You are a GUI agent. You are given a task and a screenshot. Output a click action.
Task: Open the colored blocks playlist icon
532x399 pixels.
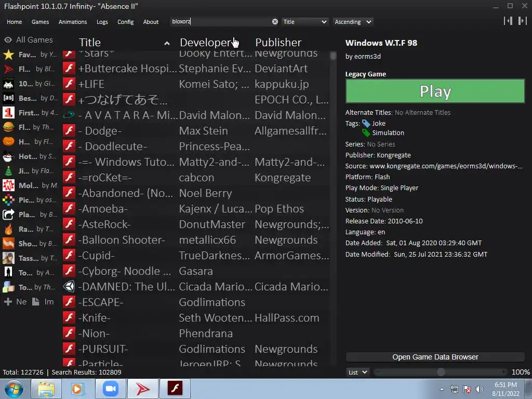(x=8, y=287)
